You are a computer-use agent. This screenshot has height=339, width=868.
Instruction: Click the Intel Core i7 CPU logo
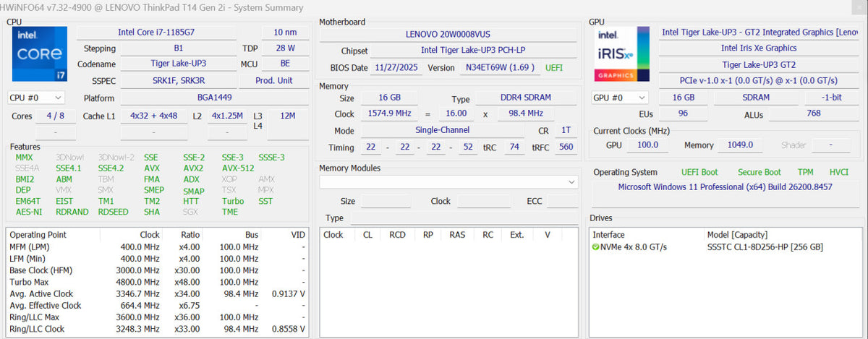coord(40,55)
